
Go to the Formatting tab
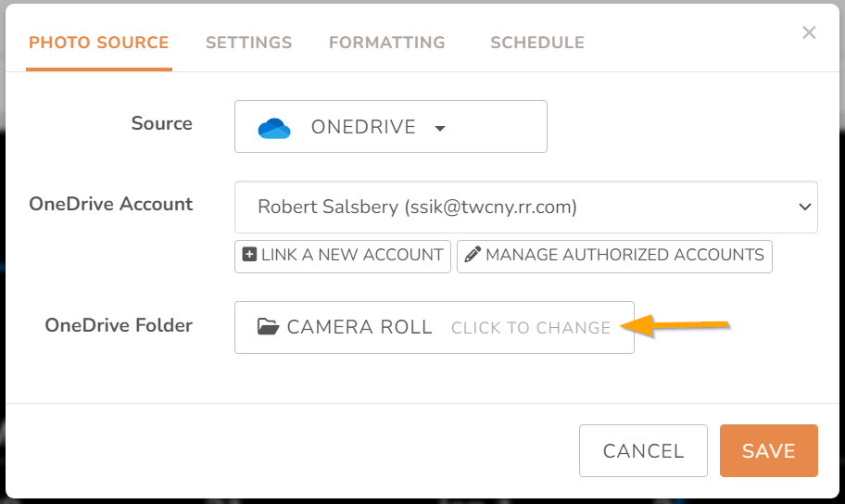[387, 43]
